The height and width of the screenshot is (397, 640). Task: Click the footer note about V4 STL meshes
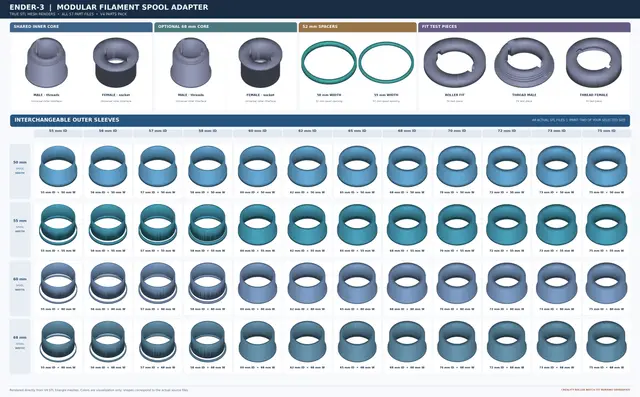pyautogui.click(x=99, y=390)
